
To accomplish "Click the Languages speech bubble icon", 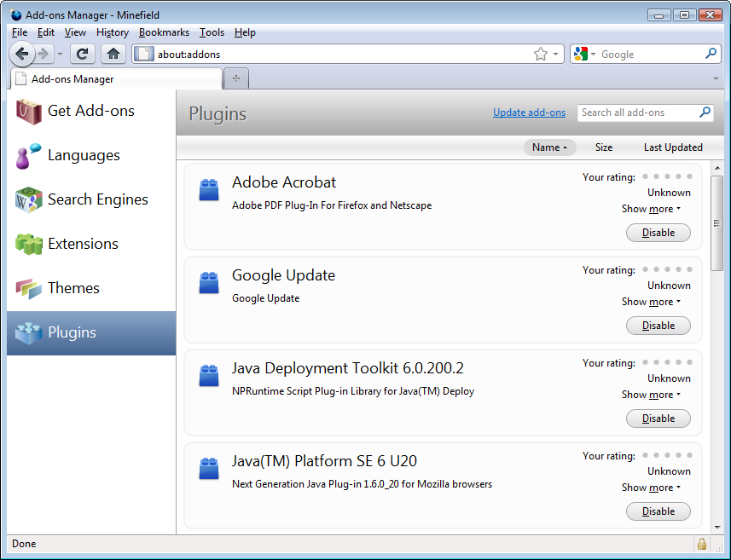I will tap(28, 156).
